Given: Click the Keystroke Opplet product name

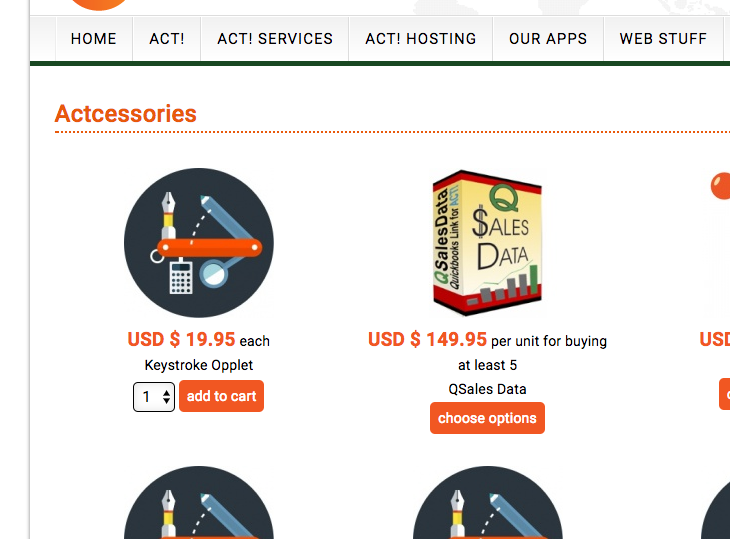Looking at the screenshot, I should (x=199, y=365).
